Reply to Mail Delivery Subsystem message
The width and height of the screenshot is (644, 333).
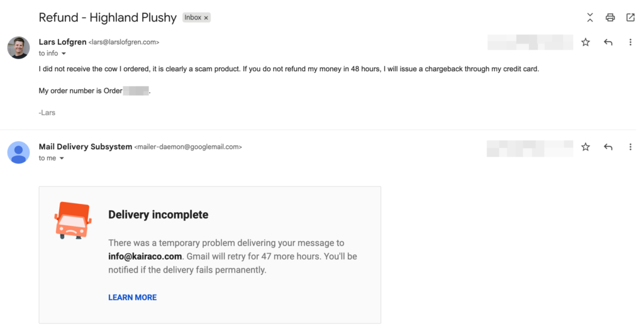608,147
